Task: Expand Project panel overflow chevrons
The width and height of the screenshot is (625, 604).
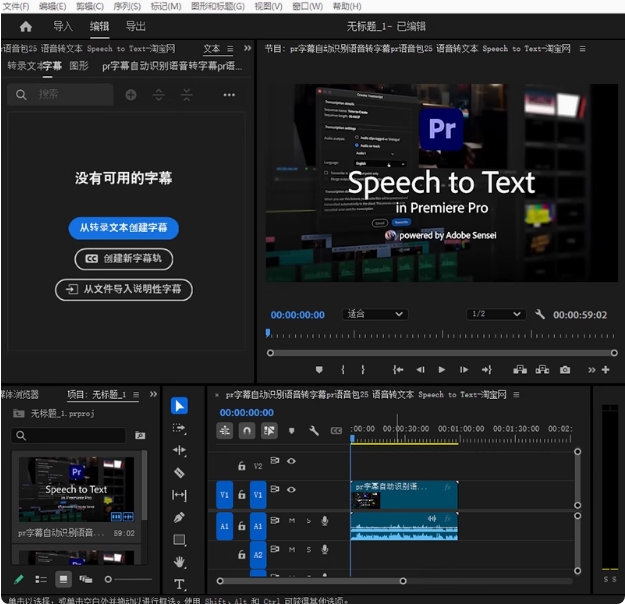Action: [153, 394]
